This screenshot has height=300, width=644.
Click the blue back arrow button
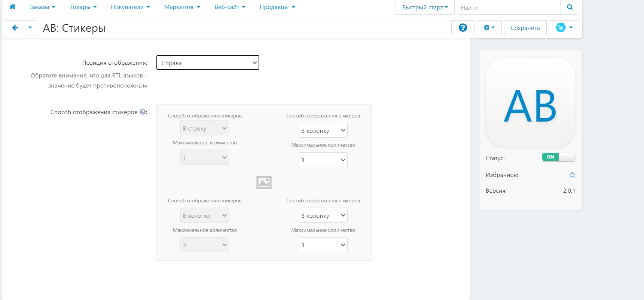pyautogui.click(x=15, y=28)
